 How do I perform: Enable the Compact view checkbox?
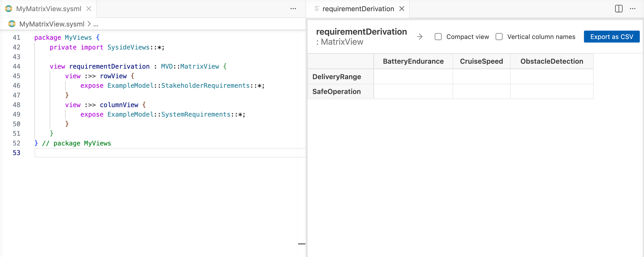click(x=438, y=37)
